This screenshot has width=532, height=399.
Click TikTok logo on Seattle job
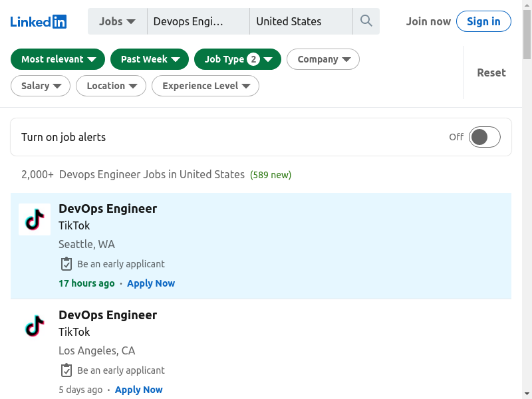pos(35,219)
